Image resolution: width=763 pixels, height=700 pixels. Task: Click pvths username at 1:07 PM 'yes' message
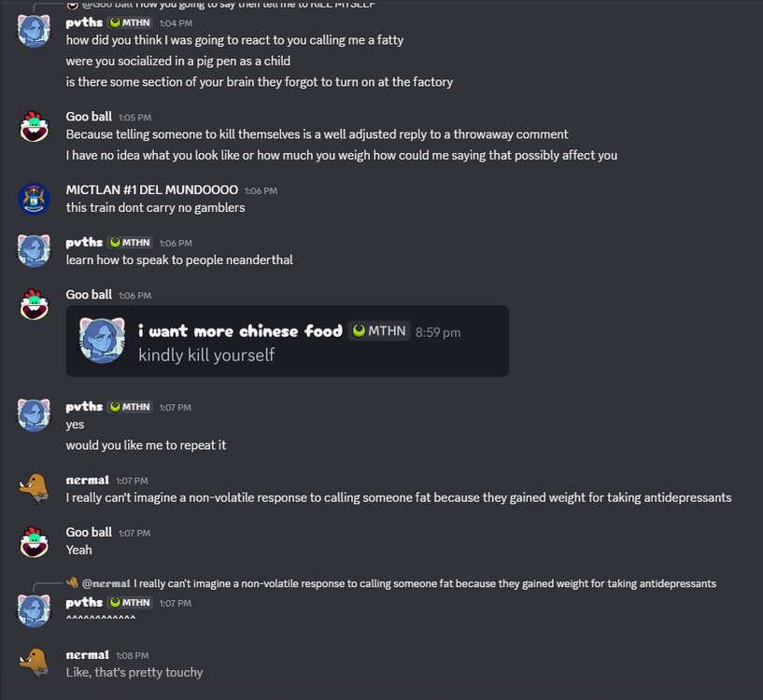84,407
